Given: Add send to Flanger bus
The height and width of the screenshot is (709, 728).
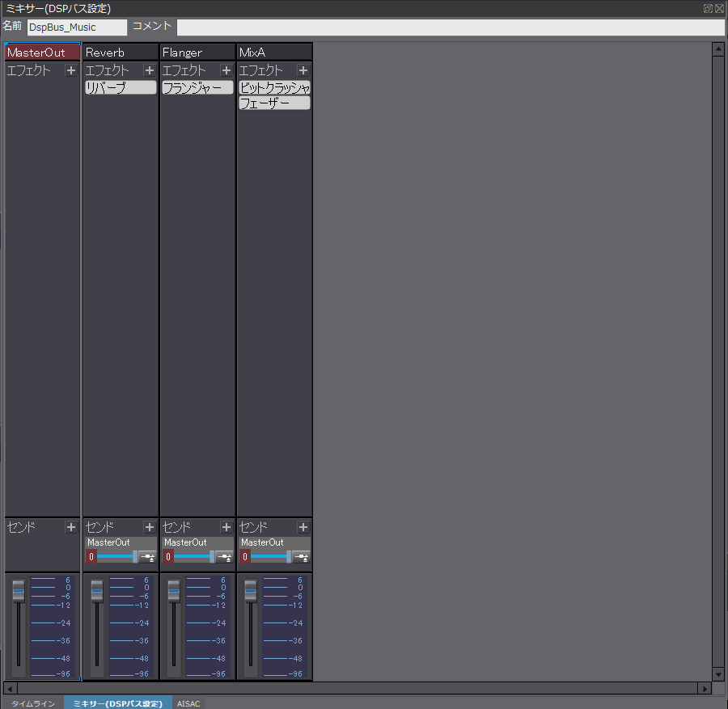Looking at the screenshot, I should pos(226,527).
